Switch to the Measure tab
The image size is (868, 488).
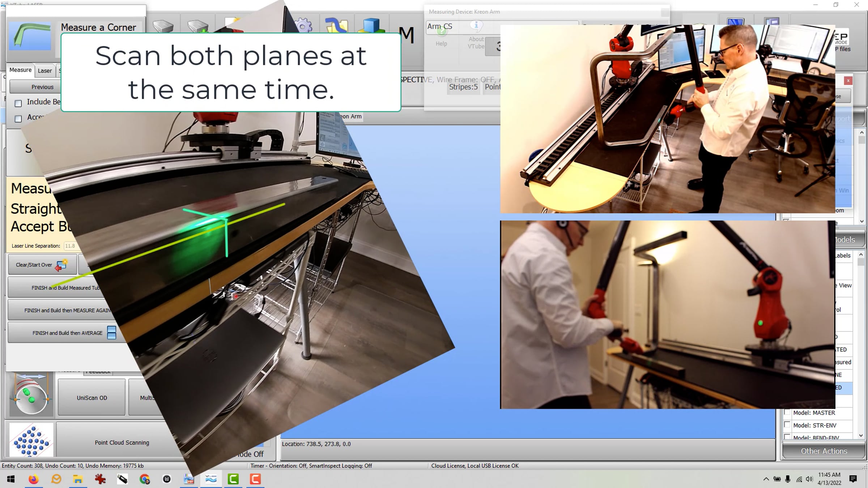tap(20, 70)
